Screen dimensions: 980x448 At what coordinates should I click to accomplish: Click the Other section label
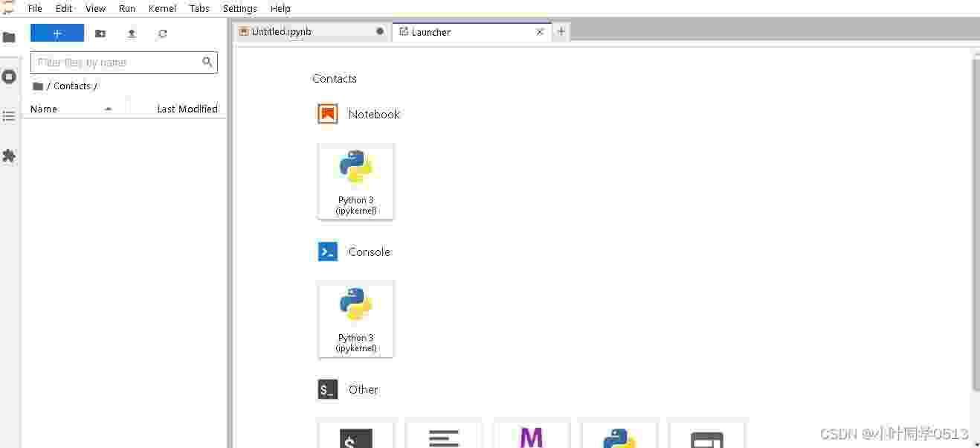(364, 389)
